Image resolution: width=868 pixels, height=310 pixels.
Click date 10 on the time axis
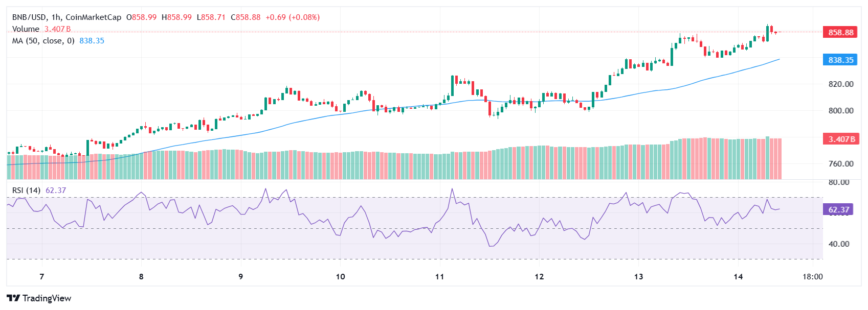340,277
